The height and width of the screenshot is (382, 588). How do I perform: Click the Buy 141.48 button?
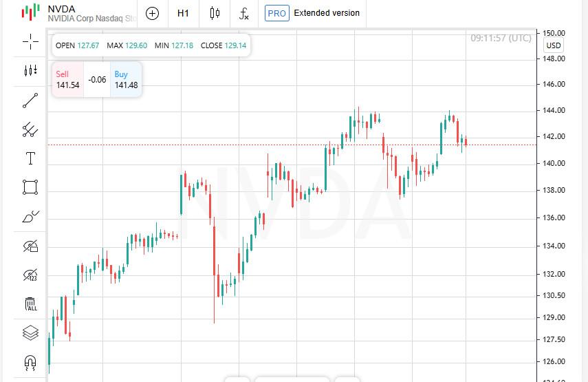click(126, 80)
